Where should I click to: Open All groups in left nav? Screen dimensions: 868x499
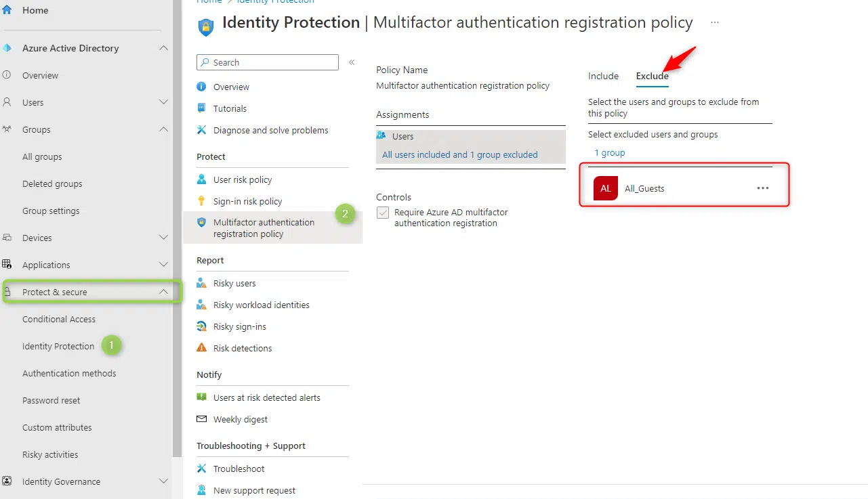[42, 156]
